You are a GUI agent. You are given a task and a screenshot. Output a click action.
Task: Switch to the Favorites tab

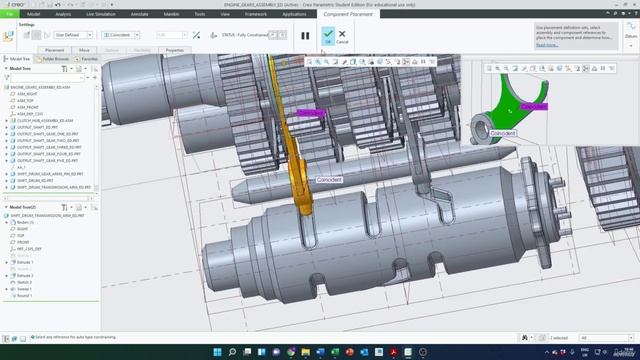(87, 59)
